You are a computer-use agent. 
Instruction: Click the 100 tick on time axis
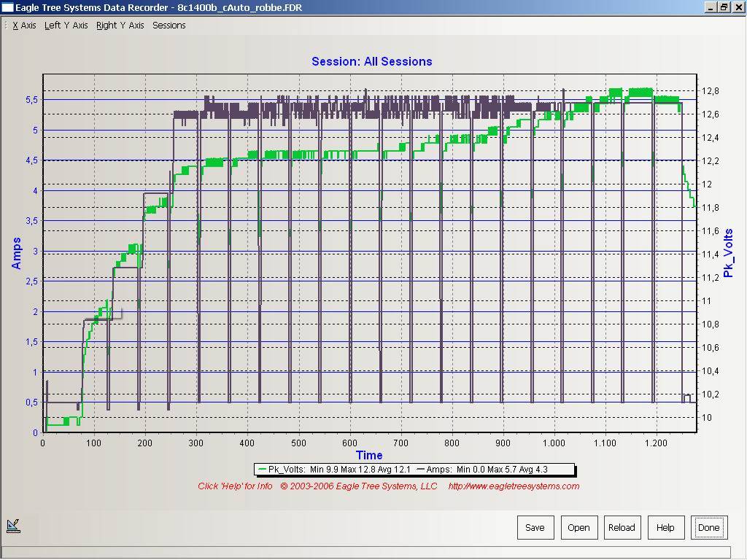[94, 443]
